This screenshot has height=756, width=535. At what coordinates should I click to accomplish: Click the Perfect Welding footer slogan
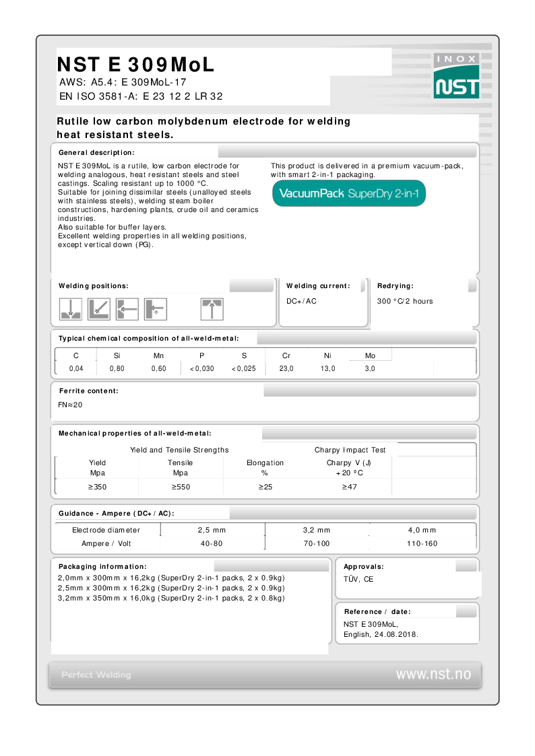coord(96,675)
